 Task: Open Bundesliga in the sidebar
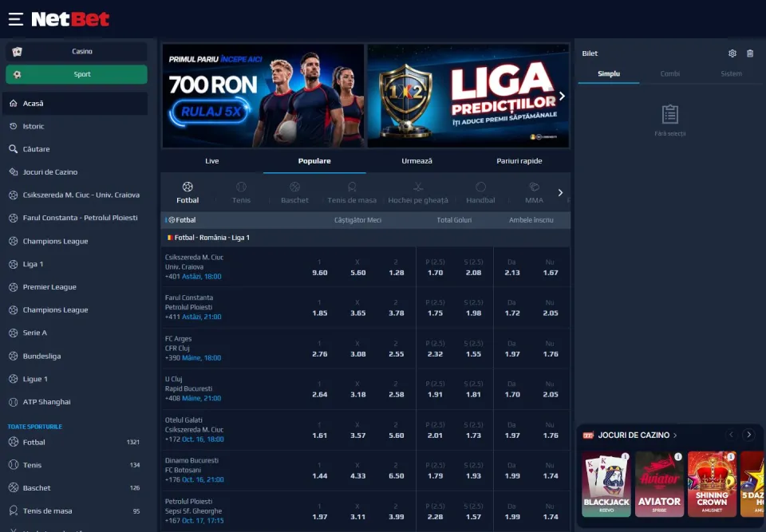pos(75,357)
